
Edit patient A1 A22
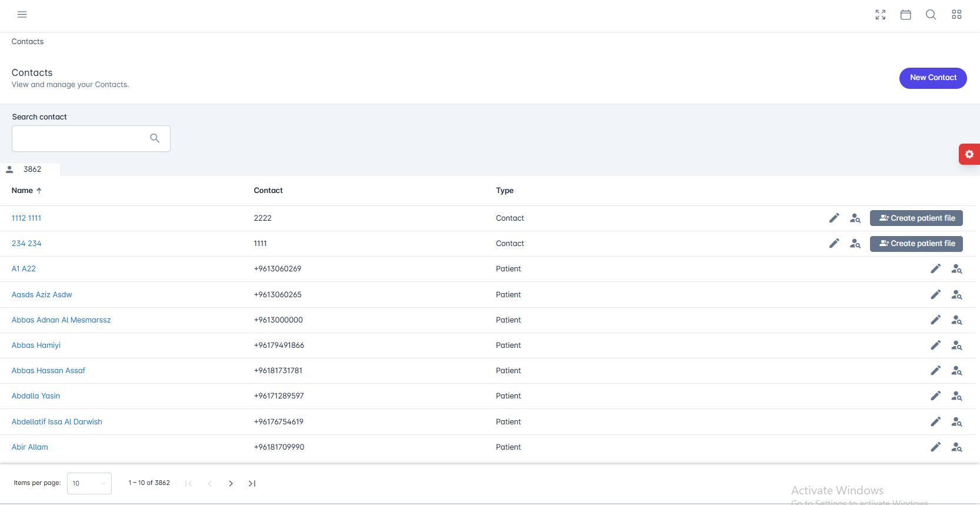[x=935, y=269]
